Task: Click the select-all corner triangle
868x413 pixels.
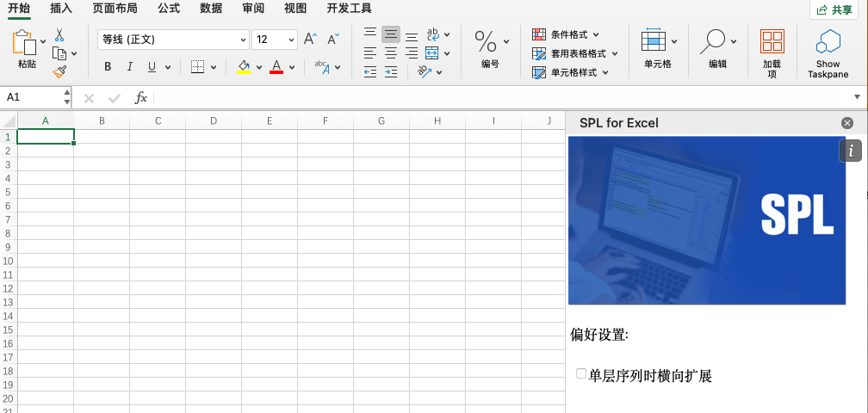Action: (x=9, y=120)
